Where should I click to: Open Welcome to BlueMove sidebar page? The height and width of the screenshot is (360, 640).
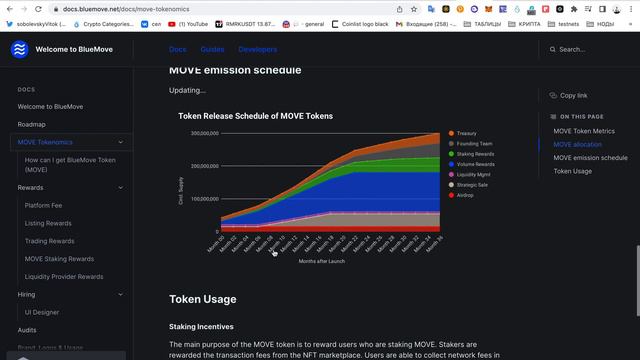(50, 107)
